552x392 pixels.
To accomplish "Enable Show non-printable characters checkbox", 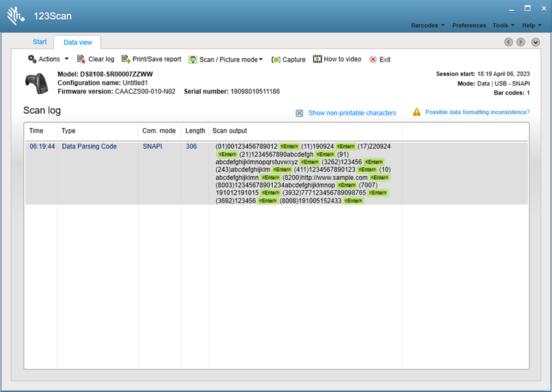I will (x=300, y=113).
